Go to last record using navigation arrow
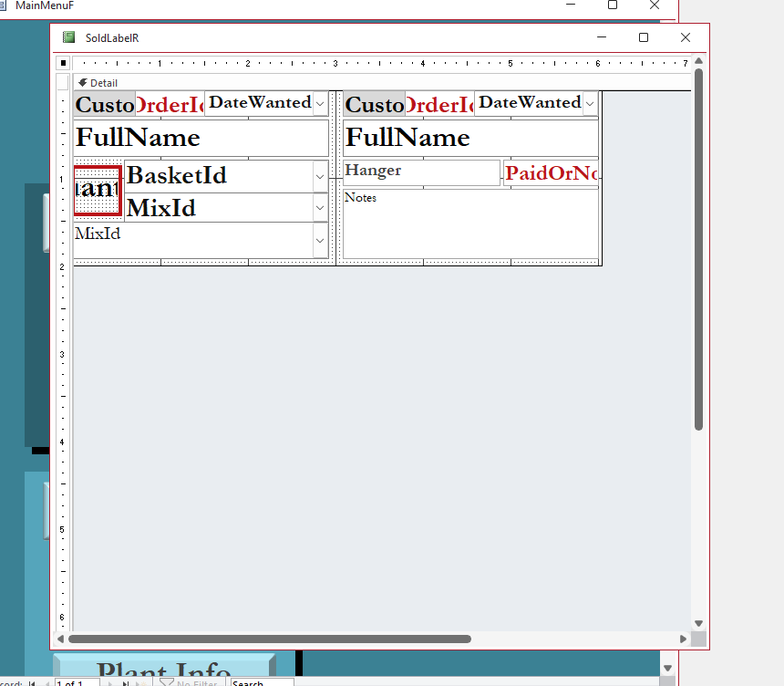784x686 pixels. click(x=124, y=682)
